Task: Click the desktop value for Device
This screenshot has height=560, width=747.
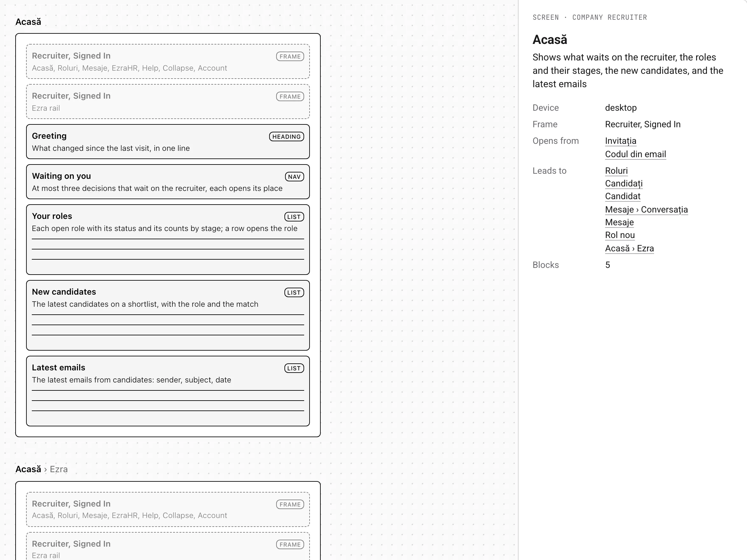Action: point(621,108)
